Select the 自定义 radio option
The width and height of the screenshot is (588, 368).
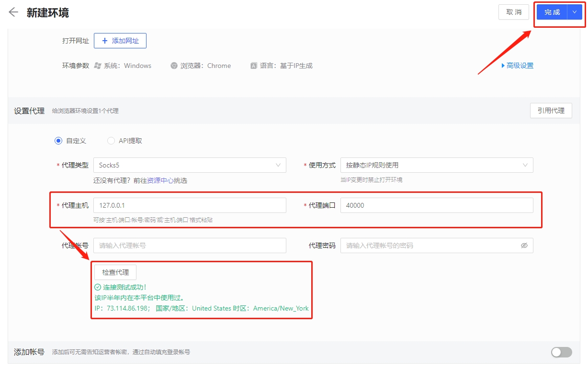point(58,141)
